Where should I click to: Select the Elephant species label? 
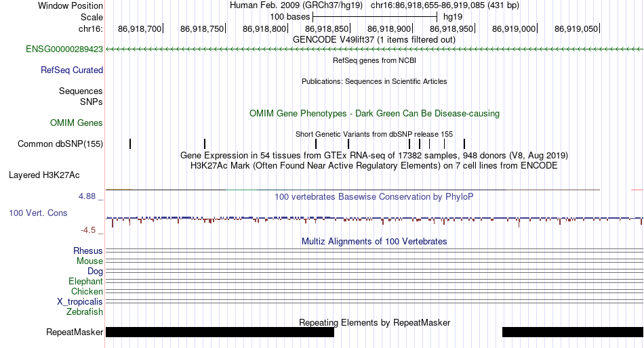pyautogui.click(x=85, y=282)
